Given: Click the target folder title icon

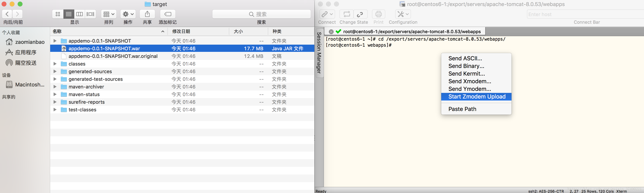Looking at the screenshot, I should click(148, 4).
